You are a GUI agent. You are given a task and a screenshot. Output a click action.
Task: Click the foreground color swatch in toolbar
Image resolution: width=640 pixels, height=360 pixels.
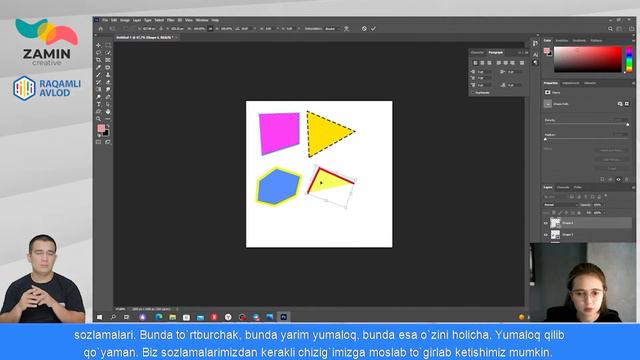click(x=101, y=128)
